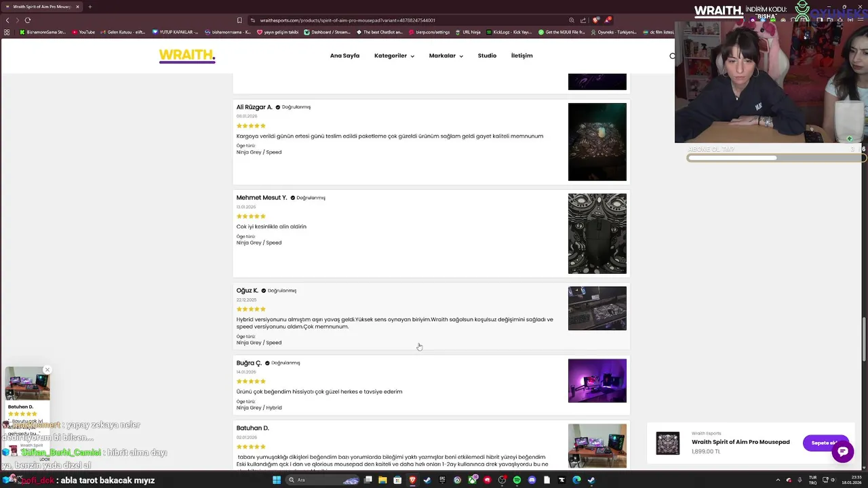The height and width of the screenshot is (488, 868).
Task: Bookmark this page from address bar
Action: click(x=239, y=20)
